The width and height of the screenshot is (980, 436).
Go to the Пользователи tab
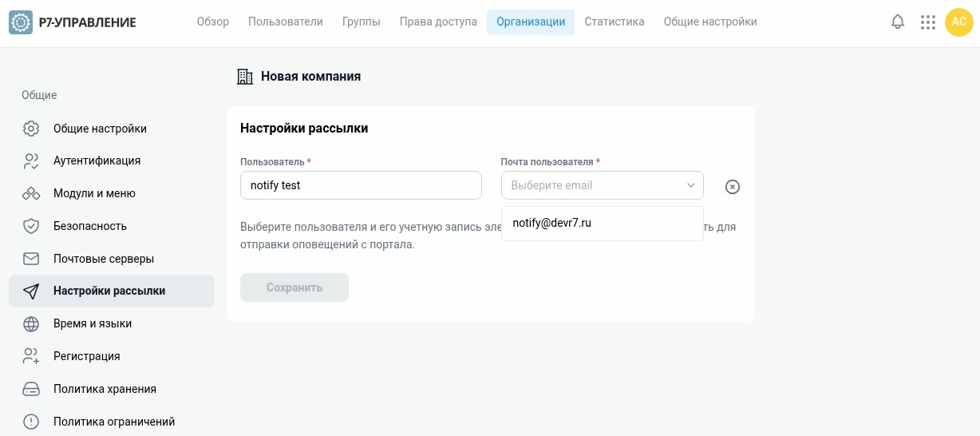click(286, 22)
